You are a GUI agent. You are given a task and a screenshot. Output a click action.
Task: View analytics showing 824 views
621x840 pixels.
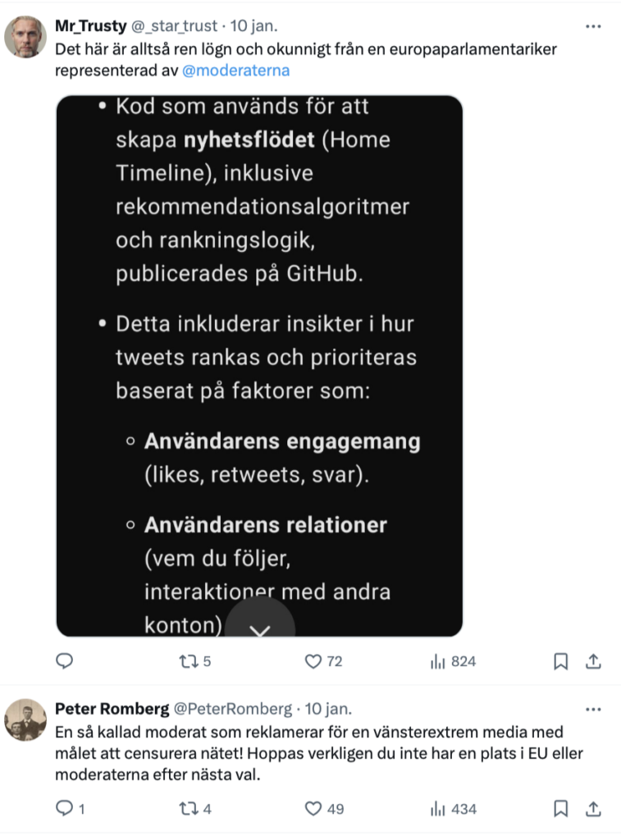point(437,661)
